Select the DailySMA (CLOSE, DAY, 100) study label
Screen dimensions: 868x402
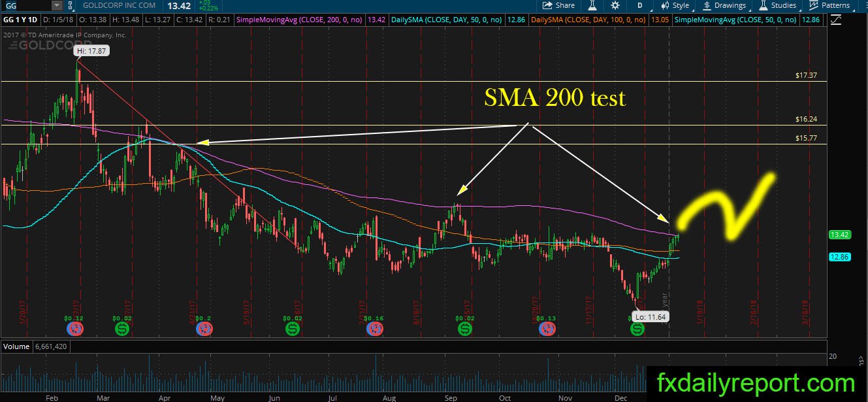point(588,20)
